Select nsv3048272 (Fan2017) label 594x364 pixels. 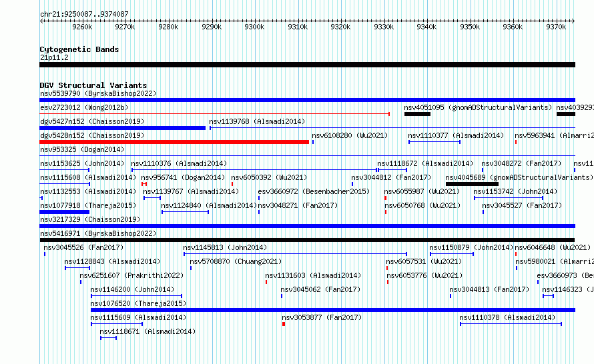coord(521,163)
